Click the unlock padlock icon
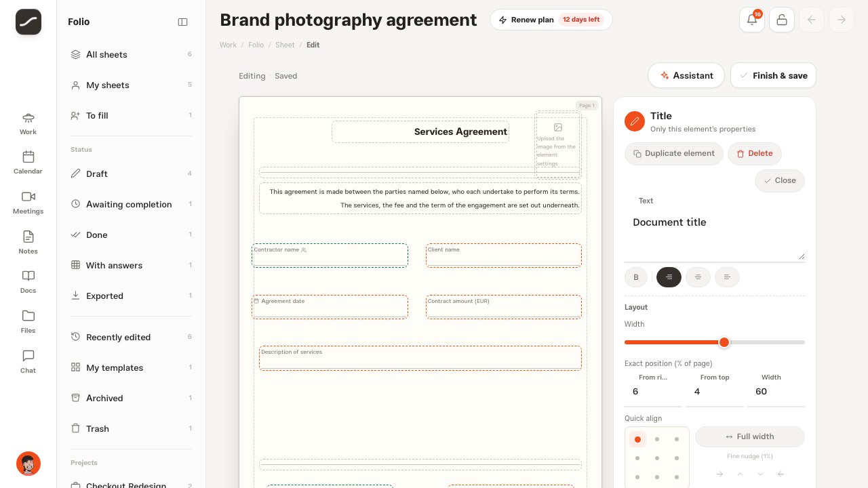Viewport: 868px width, 488px height. coord(782,20)
